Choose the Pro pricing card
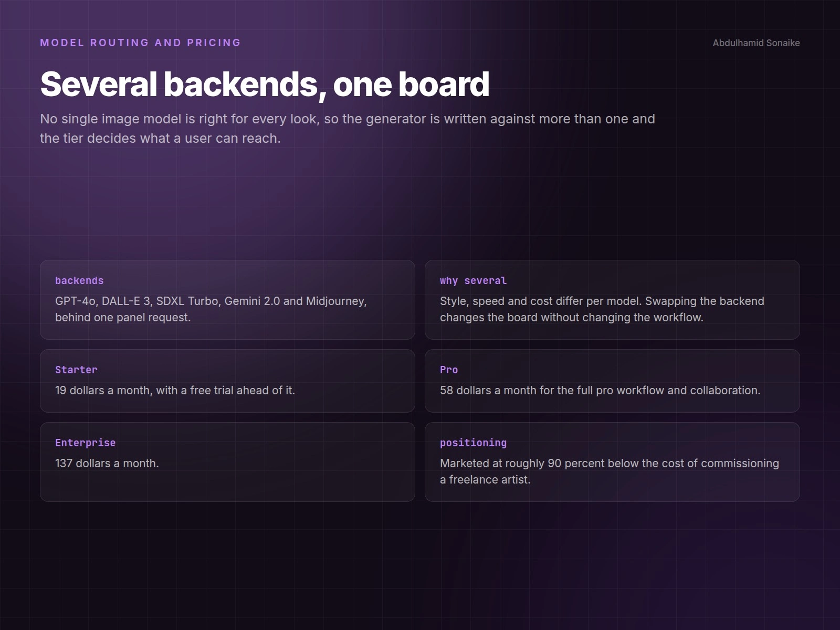840x630 pixels. 612,381
